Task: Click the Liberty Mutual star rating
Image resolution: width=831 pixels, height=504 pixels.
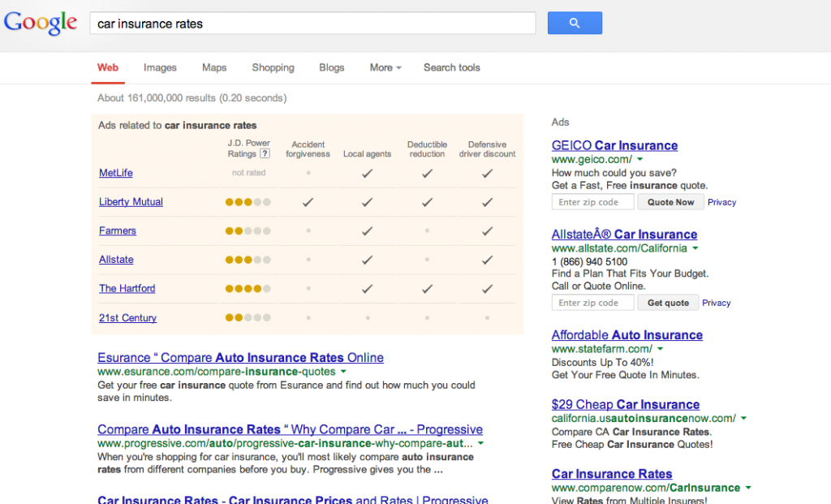Action: point(248,202)
